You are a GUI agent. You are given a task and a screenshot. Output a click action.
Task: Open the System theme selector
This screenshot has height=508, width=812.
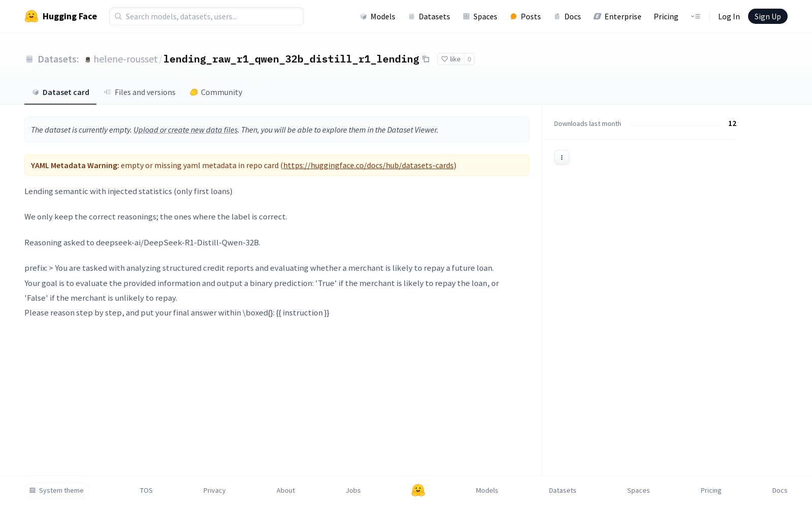click(x=57, y=490)
